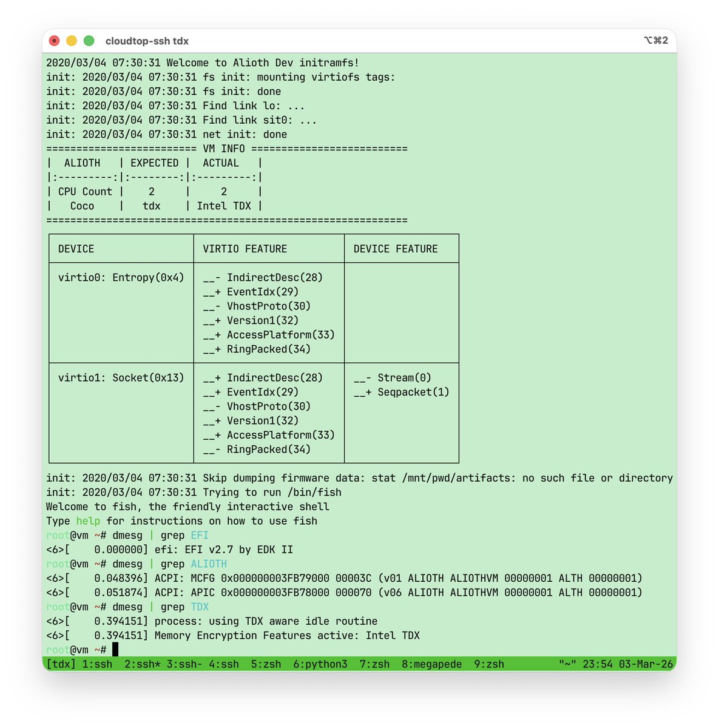
Task: Switch to tmux window 8:megapede
Action: (432, 664)
